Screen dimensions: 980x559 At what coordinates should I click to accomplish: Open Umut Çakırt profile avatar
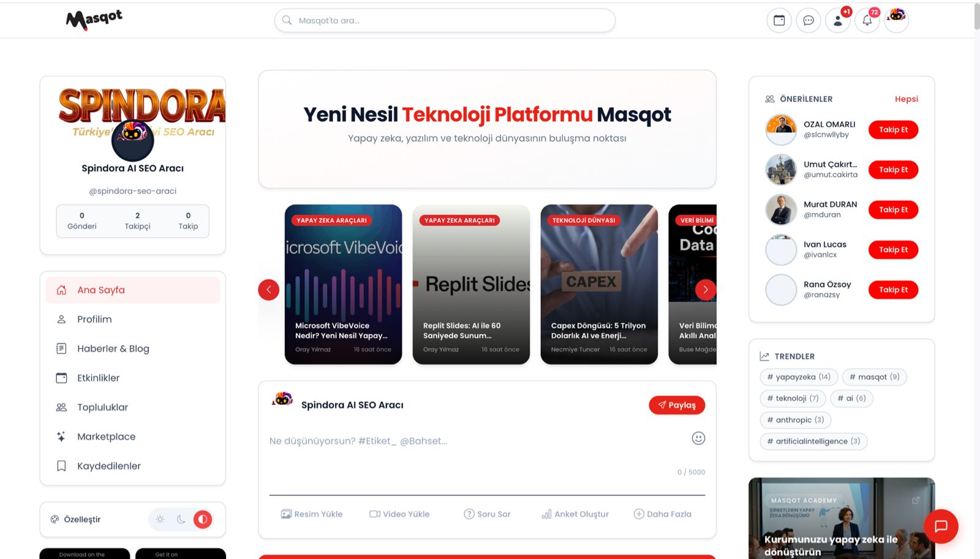click(x=781, y=170)
